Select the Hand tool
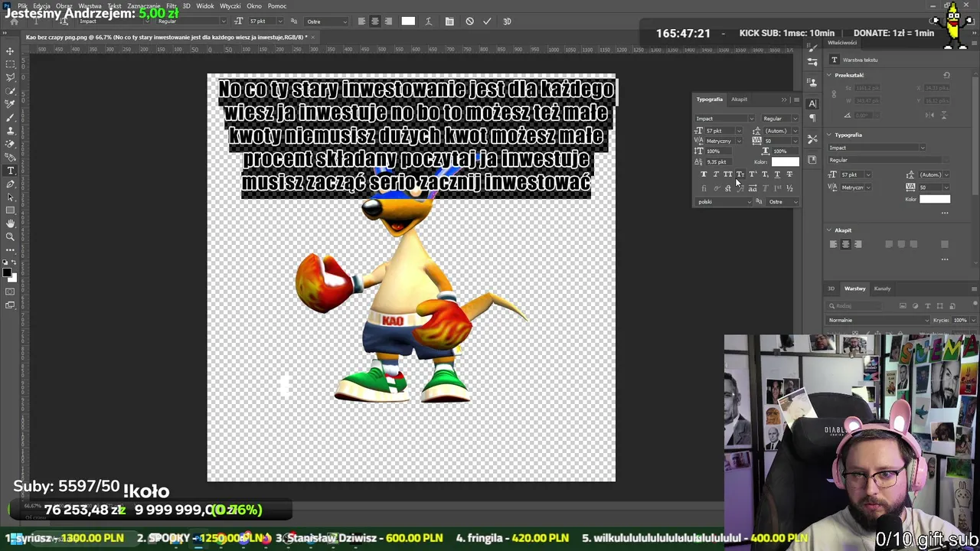Viewport: 980px width, 551px height. (x=10, y=223)
